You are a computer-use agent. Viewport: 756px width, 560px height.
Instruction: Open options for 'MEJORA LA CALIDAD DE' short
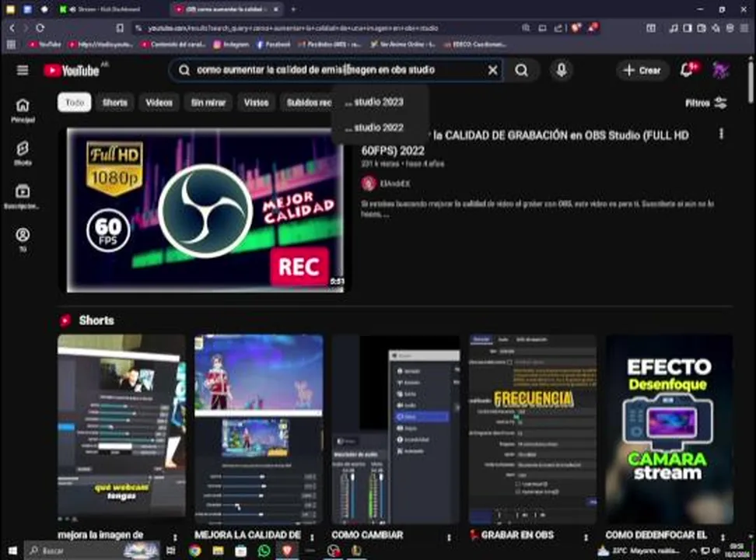(x=312, y=537)
